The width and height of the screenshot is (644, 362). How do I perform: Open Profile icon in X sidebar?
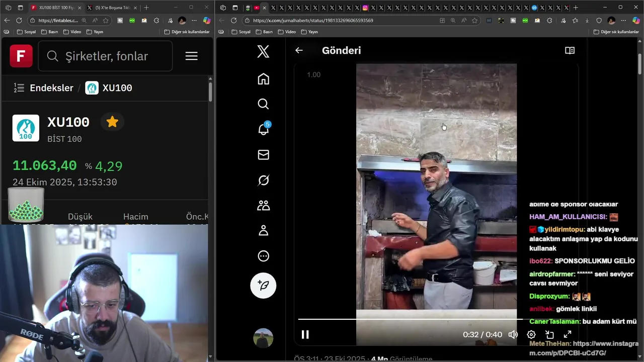[263, 230]
